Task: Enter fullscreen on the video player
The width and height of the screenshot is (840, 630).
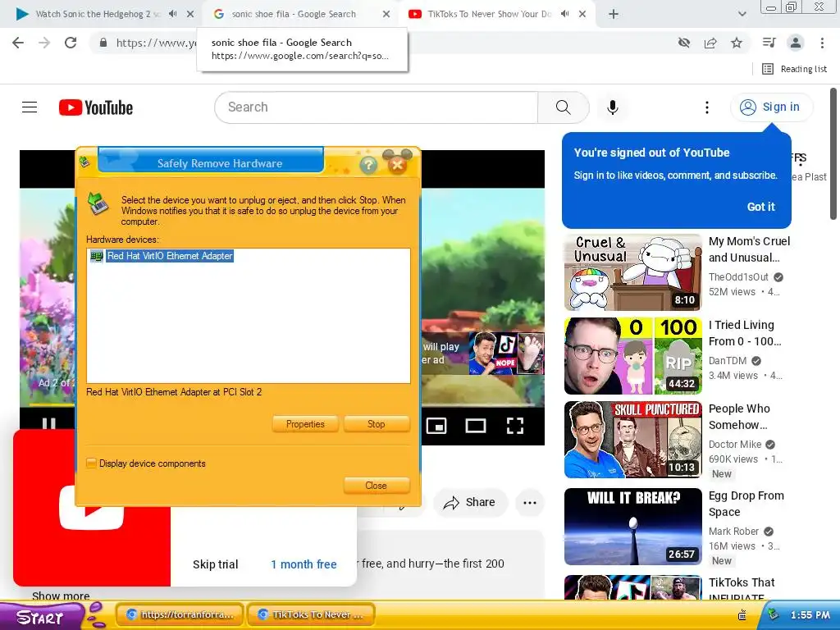Action: pyautogui.click(x=515, y=426)
